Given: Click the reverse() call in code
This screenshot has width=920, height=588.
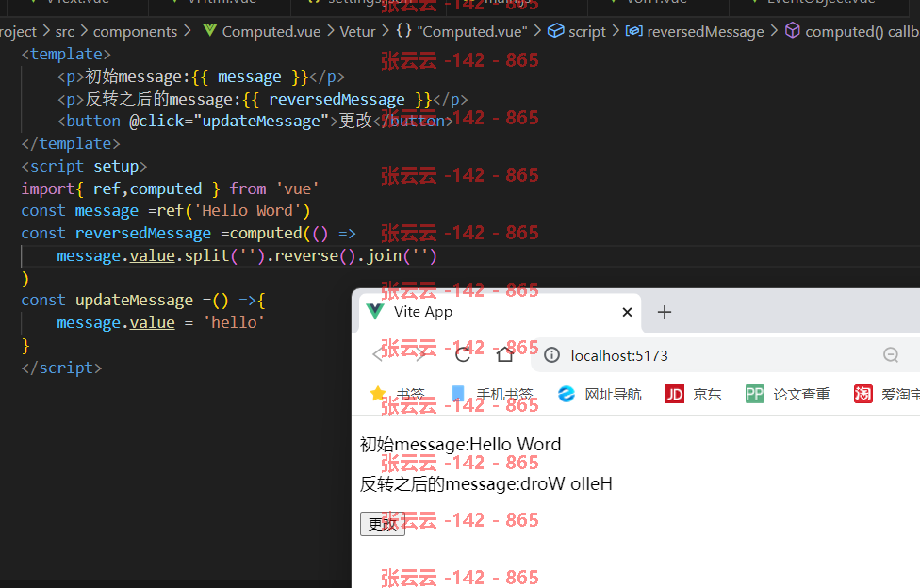Looking at the screenshot, I should [x=315, y=256].
